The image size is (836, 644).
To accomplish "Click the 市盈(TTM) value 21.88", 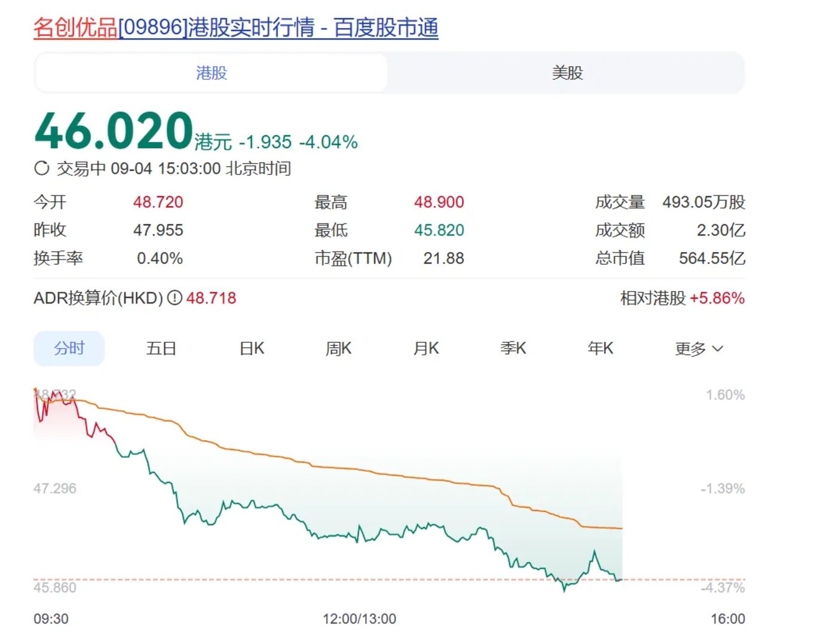I will pyautogui.click(x=443, y=258).
